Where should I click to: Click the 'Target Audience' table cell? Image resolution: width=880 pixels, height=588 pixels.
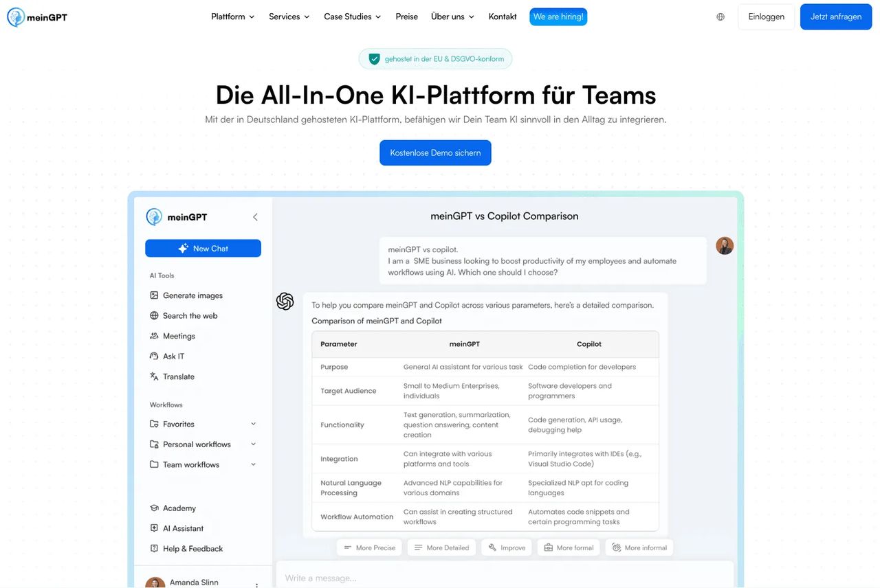coord(349,391)
